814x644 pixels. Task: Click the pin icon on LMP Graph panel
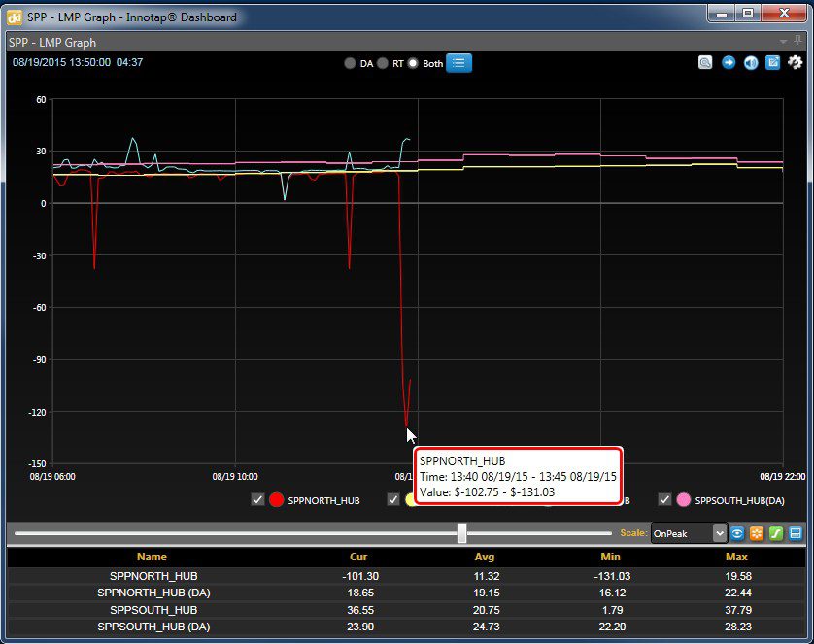pyautogui.click(x=797, y=41)
